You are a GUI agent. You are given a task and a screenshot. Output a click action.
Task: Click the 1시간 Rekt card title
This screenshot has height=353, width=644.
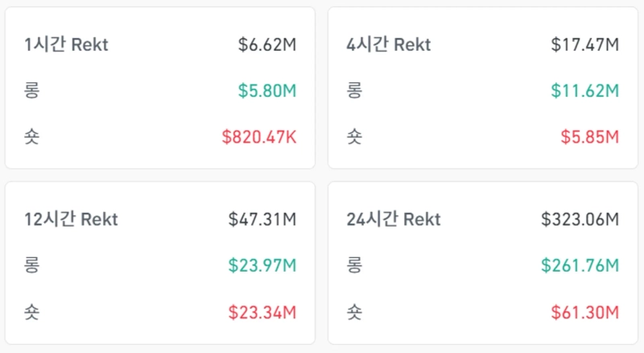(x=66, y=45)
